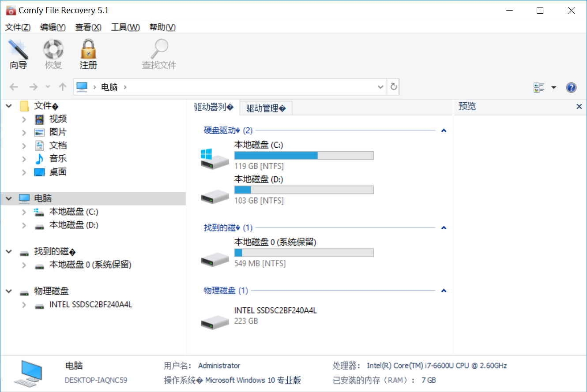Expand the 视频 tree node
587x392 pixels.
pos(24,119)
